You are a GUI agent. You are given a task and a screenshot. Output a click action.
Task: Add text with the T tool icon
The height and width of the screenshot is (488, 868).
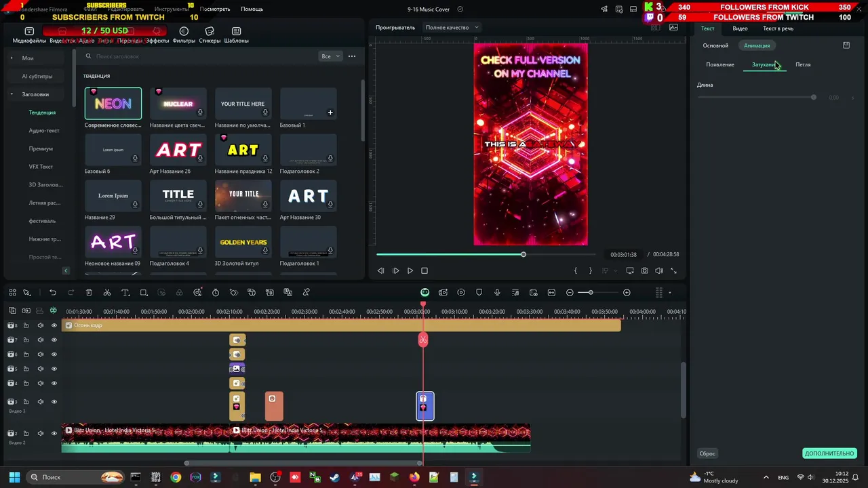125,293
